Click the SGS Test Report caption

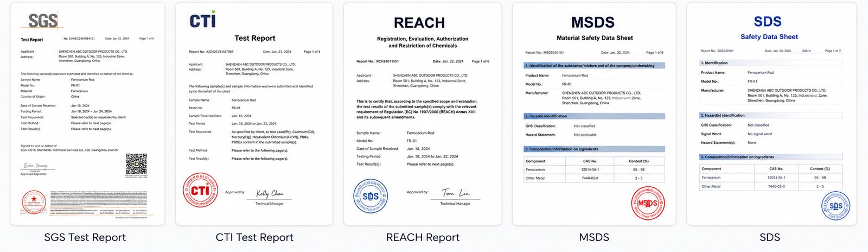tap(85, 237)
